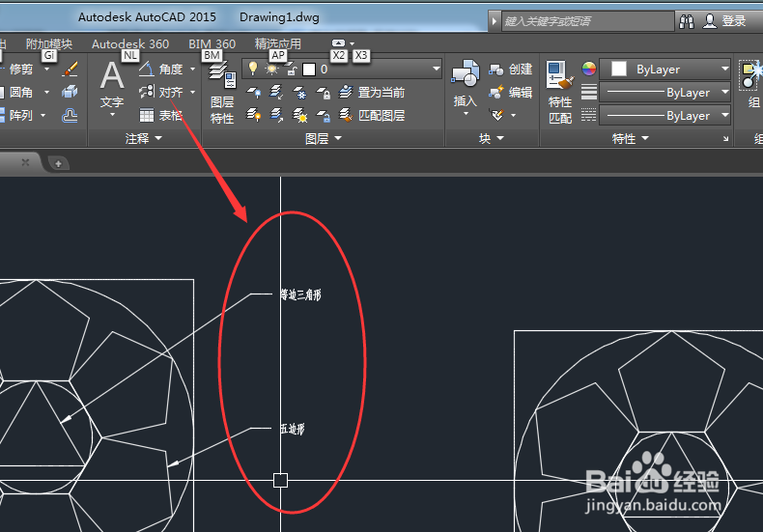Expand the 图层 panel

324,139
